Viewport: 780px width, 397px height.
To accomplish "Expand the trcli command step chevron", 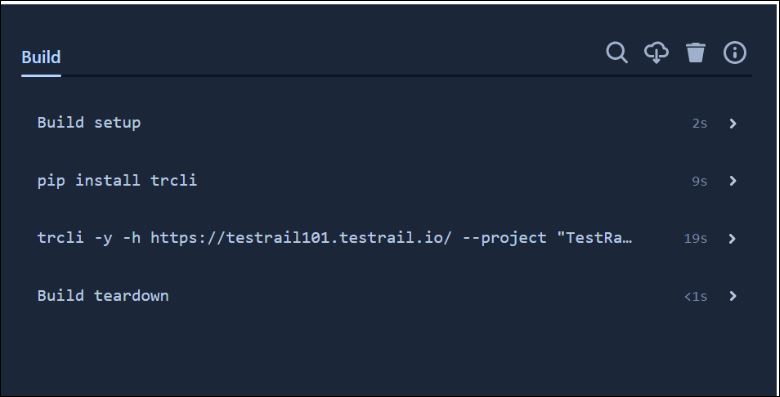I will [732, 238].
